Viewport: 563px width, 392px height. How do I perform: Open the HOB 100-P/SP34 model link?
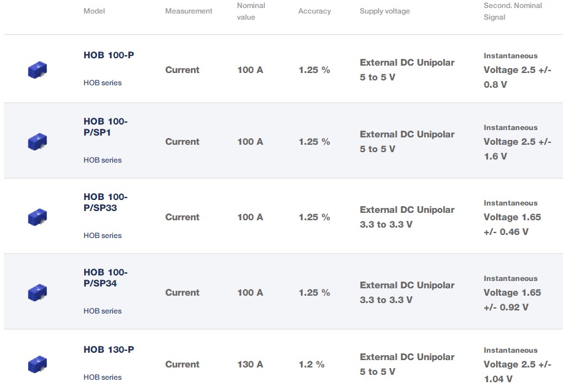106,277
